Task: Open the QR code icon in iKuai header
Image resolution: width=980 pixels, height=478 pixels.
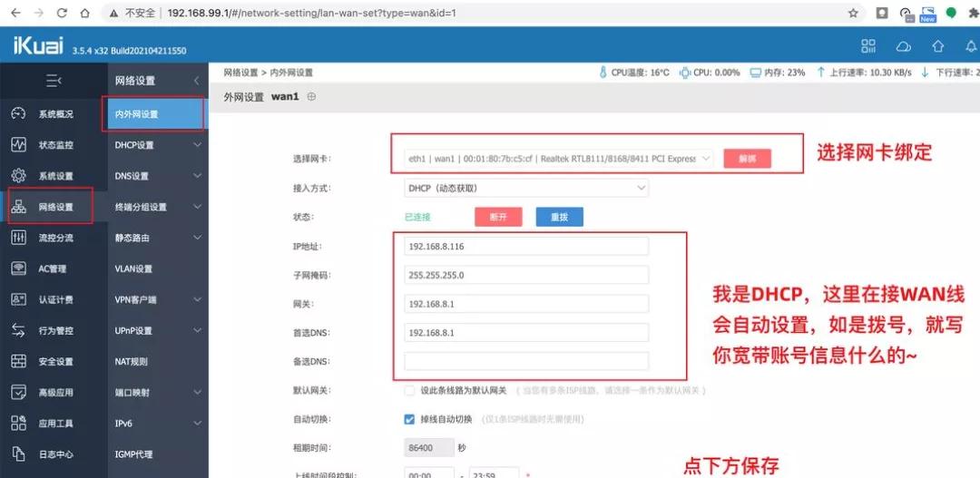Action: tap(868, 45)
